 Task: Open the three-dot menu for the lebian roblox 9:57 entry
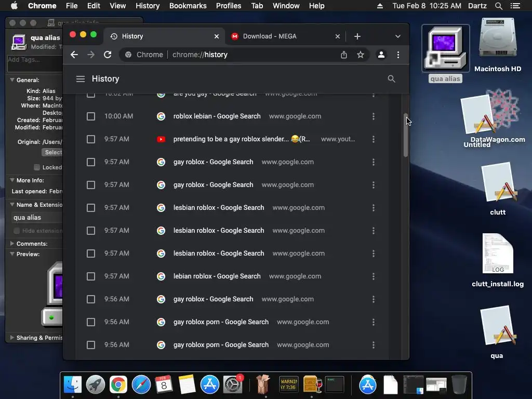pyautogui.click(x=373, y=276)
